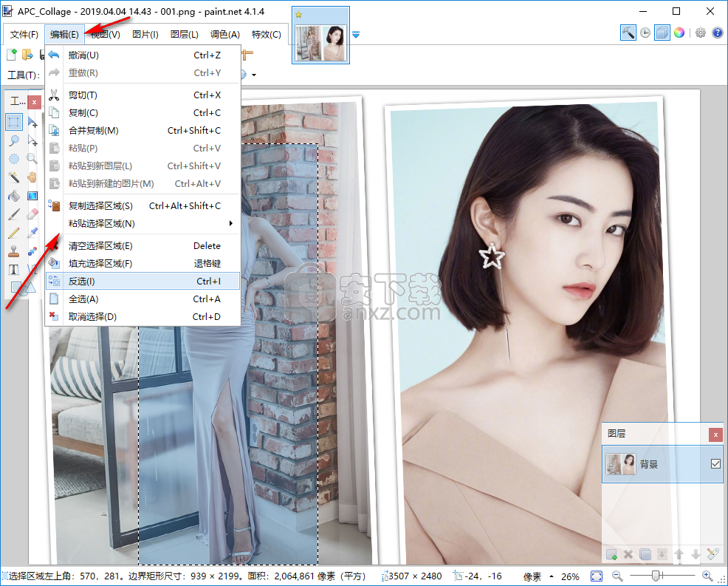The image size is (728, 586).
Task: Select the Zoom magnifier tool
Action: pos(32,159)
